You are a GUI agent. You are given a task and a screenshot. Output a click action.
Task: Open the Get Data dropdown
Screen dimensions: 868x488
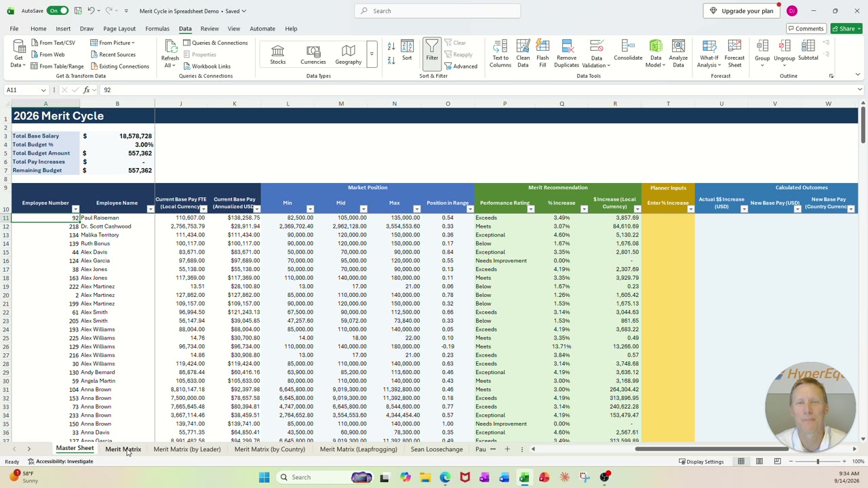(18, 53)
